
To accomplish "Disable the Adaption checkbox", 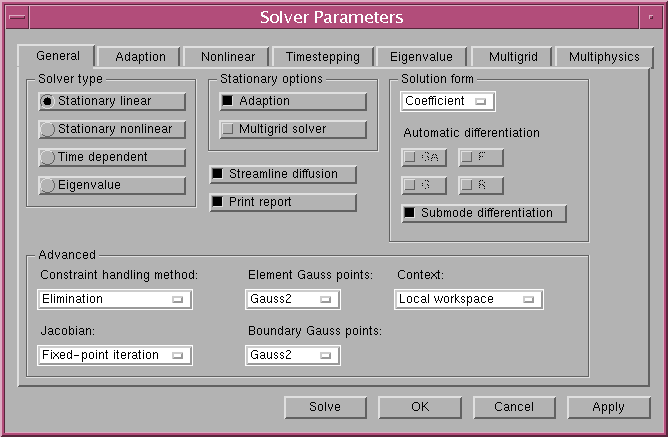I will click(x=293, y=101).
